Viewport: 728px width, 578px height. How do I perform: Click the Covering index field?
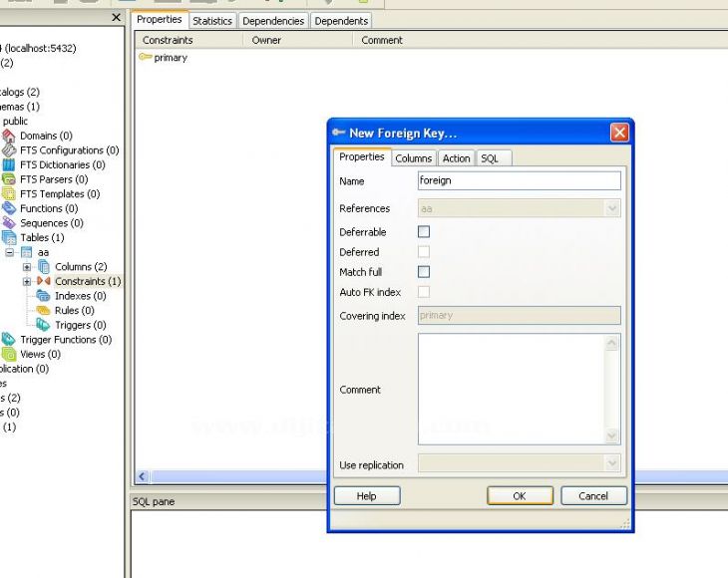tap(519, 316)
